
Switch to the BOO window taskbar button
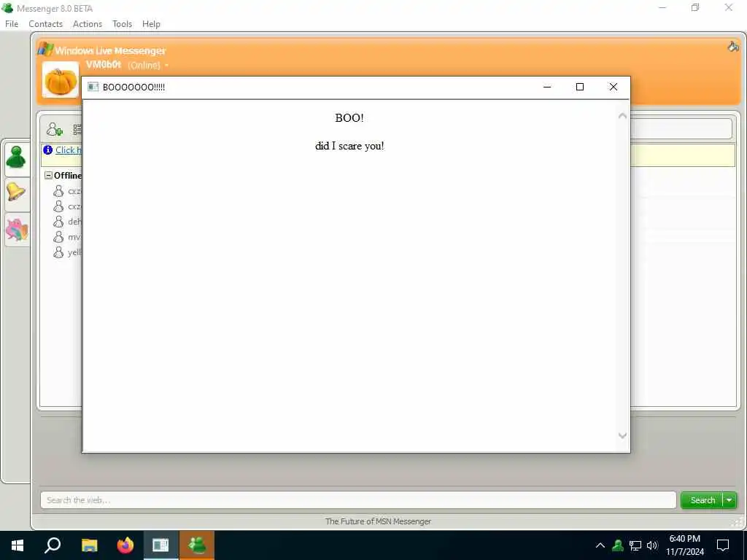coord(160,545)
